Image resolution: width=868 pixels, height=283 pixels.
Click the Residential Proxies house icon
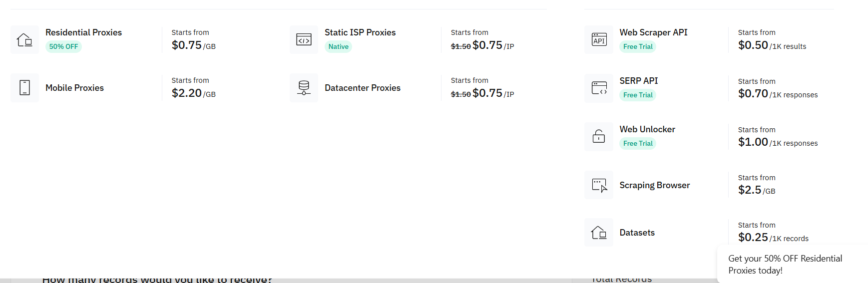pos(24,39)
